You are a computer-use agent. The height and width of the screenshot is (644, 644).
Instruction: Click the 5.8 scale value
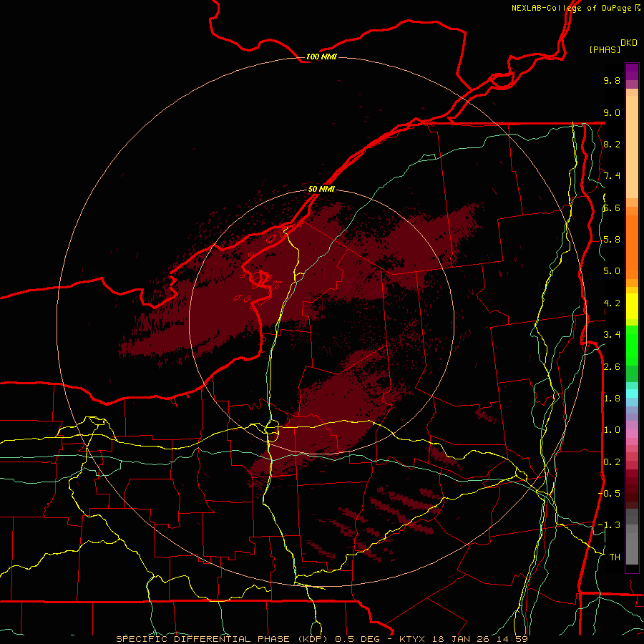pyautogui.click(x=612, y=240)
